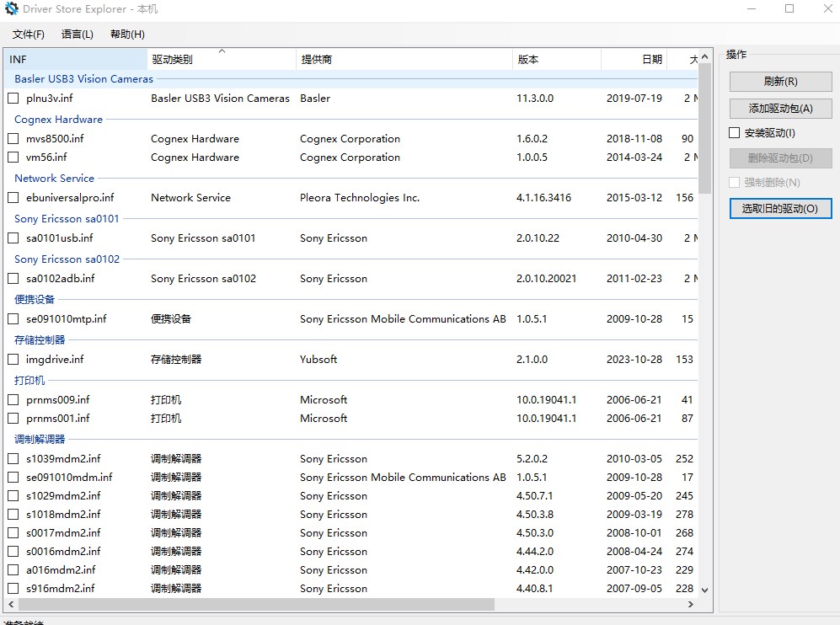Click the Sony Ericsson sa0101 group header
The image size is (840, 625).
(67, 219)
